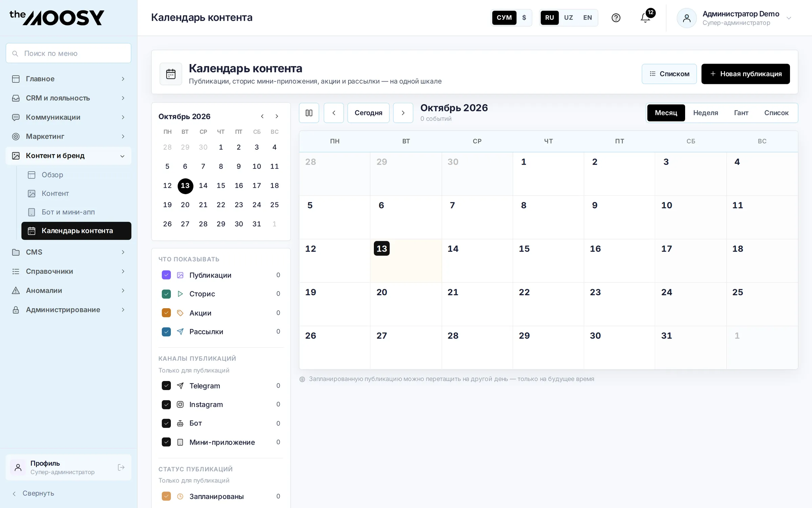
Task: Switch to Список view tab
Action: pos(776,113)
